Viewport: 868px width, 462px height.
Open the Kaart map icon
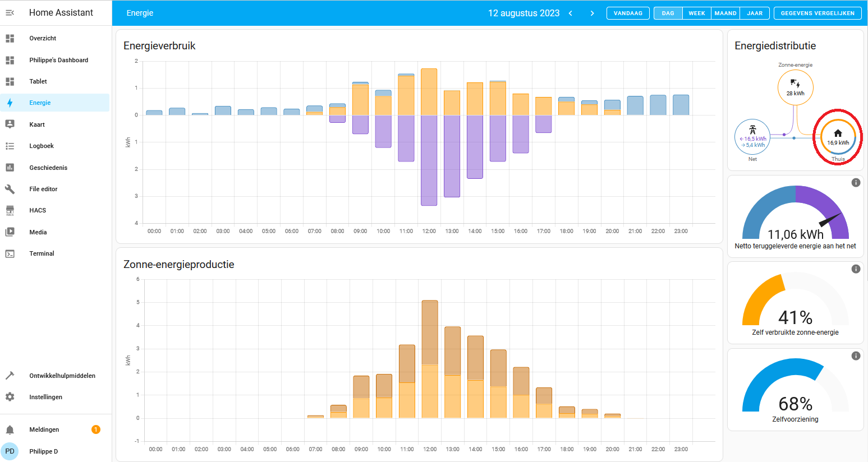click(10, 124)
